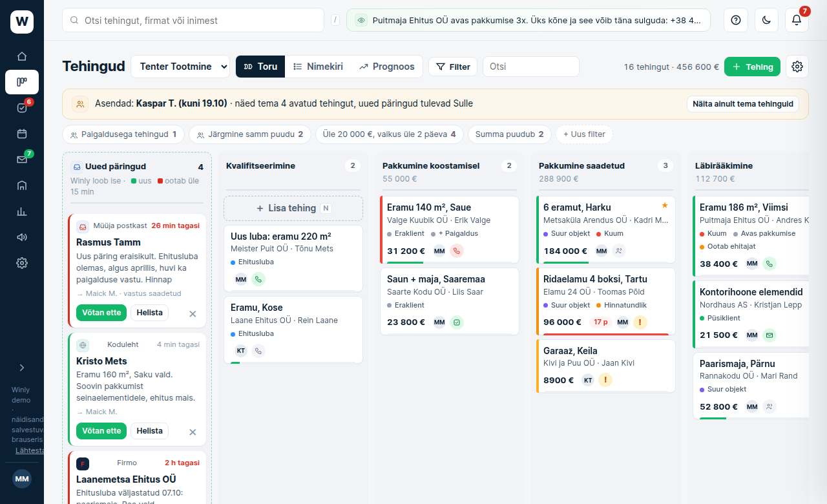Open the Filter menu
This screenshot has height=504, width=827.
click(x=453, y=67)
